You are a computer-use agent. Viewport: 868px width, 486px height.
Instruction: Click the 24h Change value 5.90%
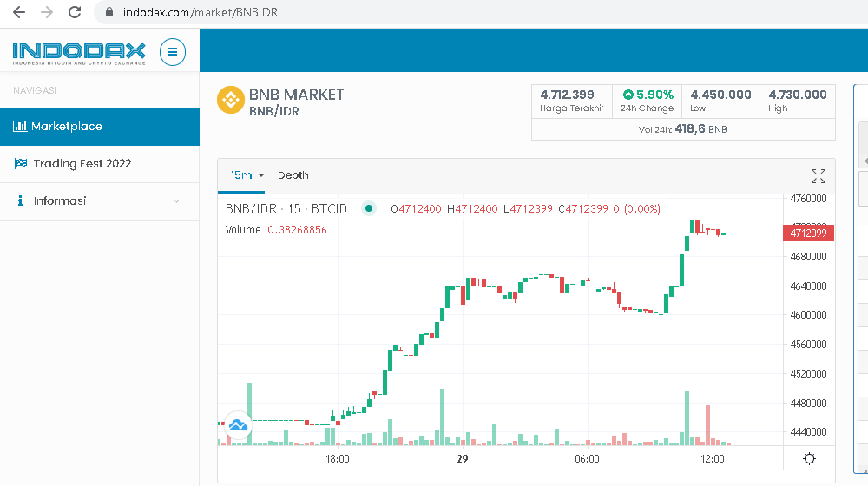pos(654,95)
